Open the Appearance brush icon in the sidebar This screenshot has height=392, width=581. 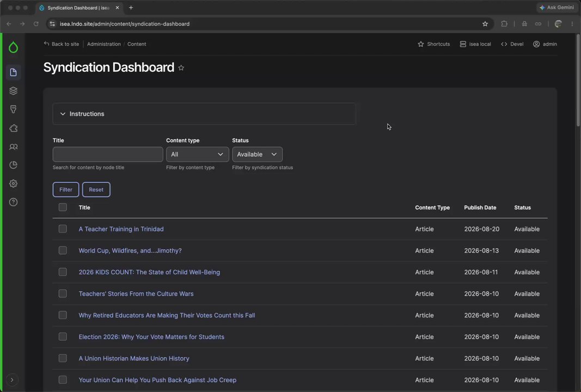pyautogui.click(x=13, y=109)
